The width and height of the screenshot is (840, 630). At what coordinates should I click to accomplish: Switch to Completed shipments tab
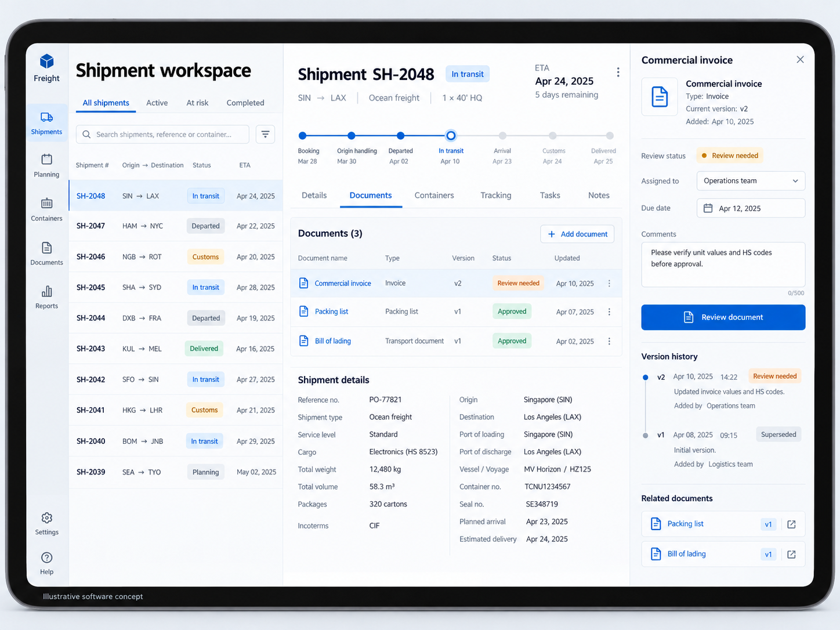245,103
